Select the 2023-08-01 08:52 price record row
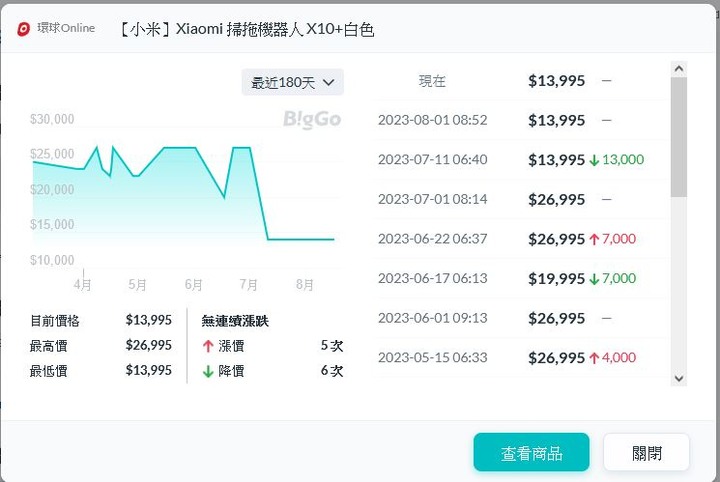Viewport: 720px width, 482px height. 500,121
